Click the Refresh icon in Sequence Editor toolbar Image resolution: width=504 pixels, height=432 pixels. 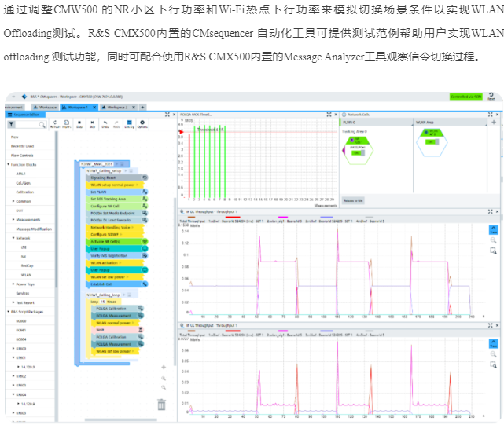point(55,123)
